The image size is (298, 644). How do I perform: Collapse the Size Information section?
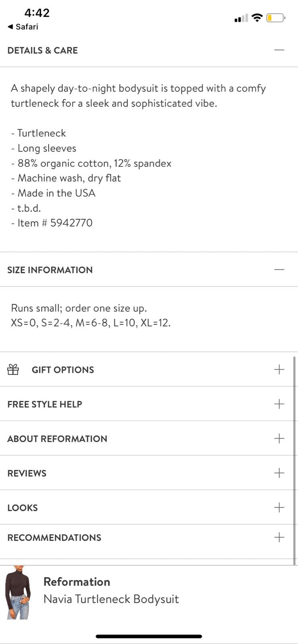(279, 269)
